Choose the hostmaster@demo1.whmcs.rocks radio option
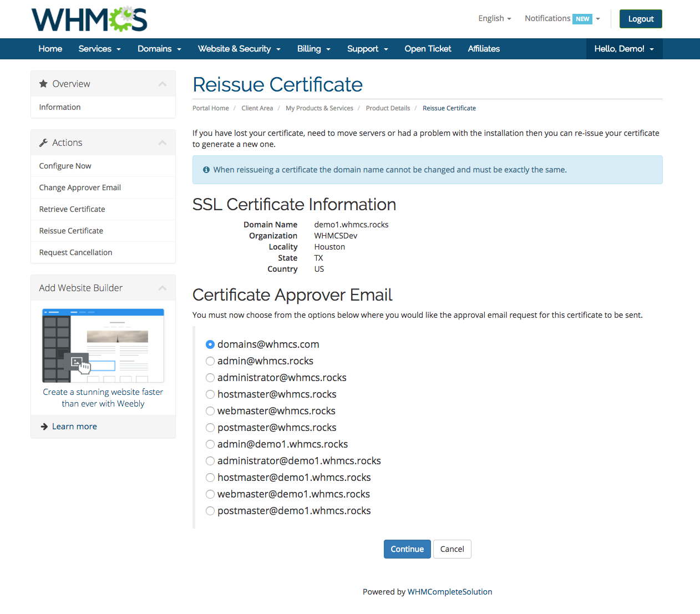This screenshot has width=700, height=614. pos(210,478)
